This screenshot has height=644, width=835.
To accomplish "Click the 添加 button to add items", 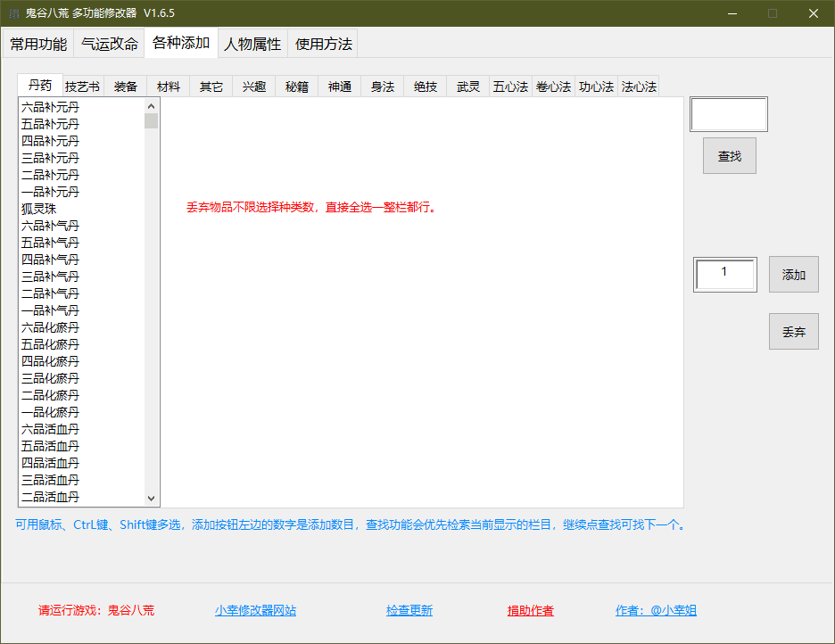I will pyautogui.click(x=793, y=274).
